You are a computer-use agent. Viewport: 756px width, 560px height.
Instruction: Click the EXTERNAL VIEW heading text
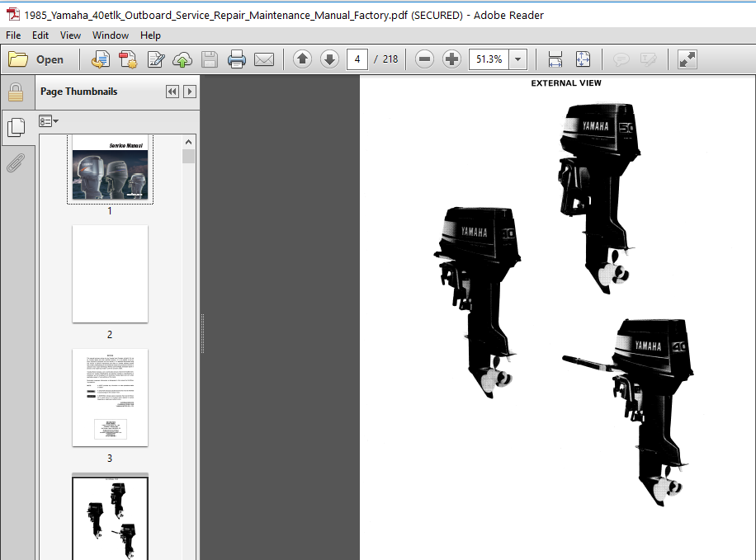click(566, 83)
